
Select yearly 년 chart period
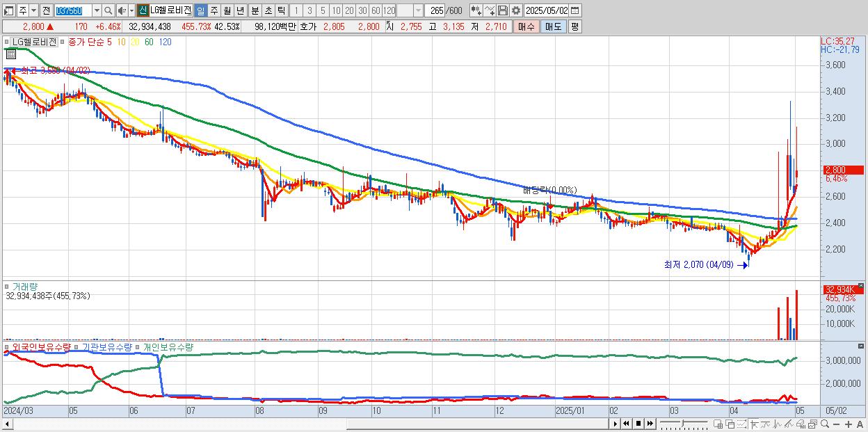coord(240,10)
